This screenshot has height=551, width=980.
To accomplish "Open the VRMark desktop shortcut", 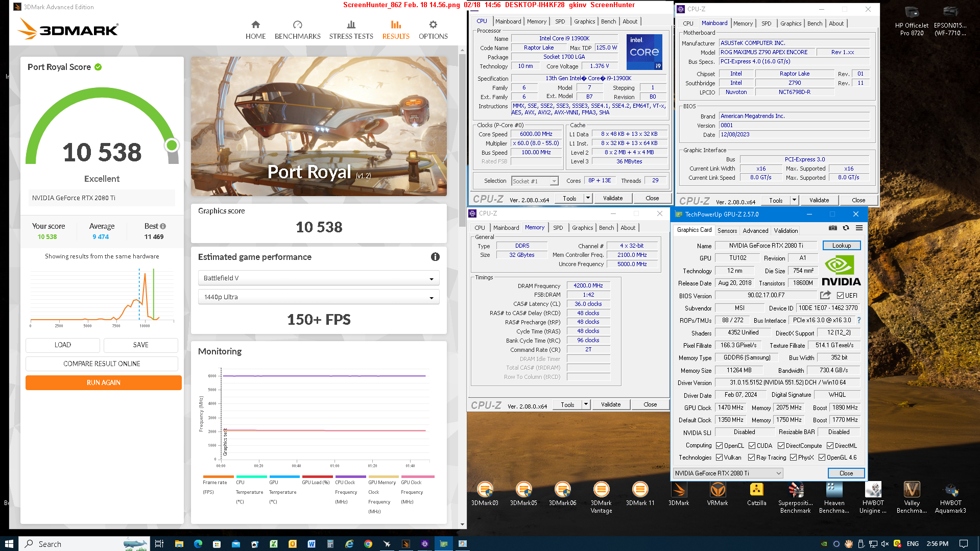I will coord(718,494).
